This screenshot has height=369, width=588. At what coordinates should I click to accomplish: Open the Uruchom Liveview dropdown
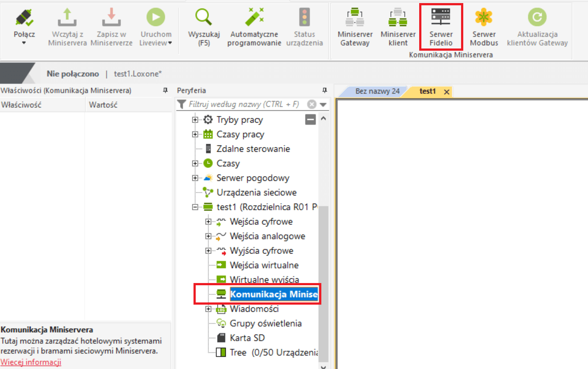[170, 43]
